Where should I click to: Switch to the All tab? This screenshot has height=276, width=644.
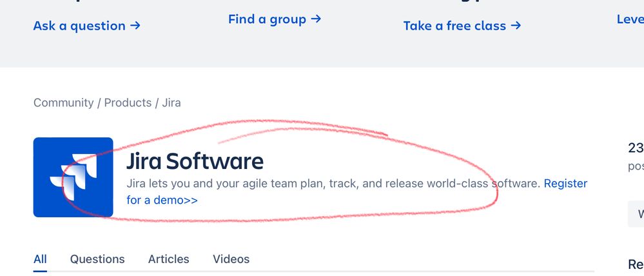point(40,259)
